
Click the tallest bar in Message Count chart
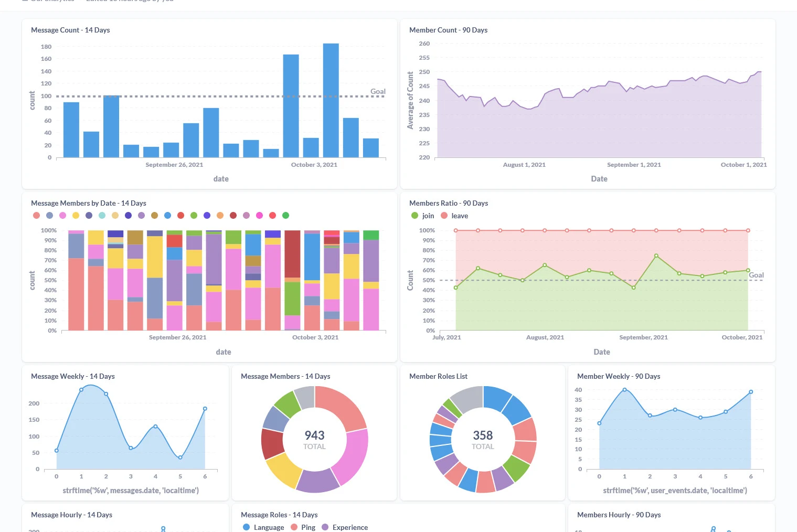click(x=331, y=100)
